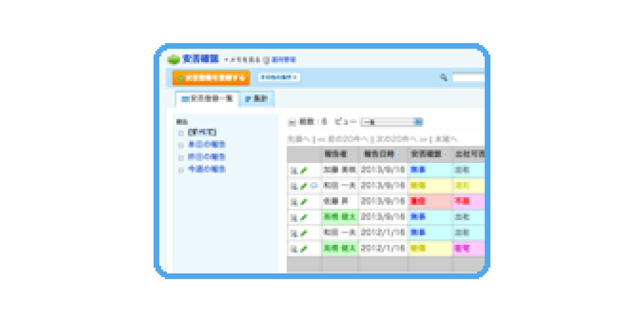Open details icon in last table row
Image resolution: width=644 pixels, height=322 pixels.
coord(294,249)
